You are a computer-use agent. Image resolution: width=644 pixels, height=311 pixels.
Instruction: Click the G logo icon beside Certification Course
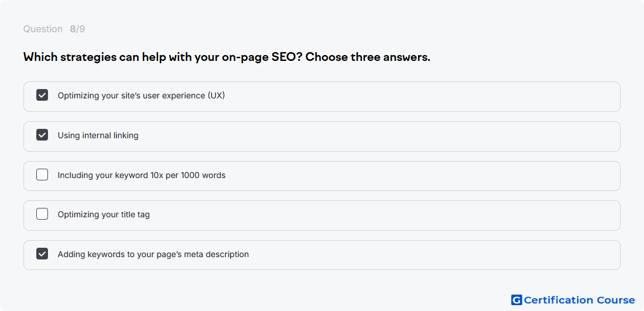(516, 300)
